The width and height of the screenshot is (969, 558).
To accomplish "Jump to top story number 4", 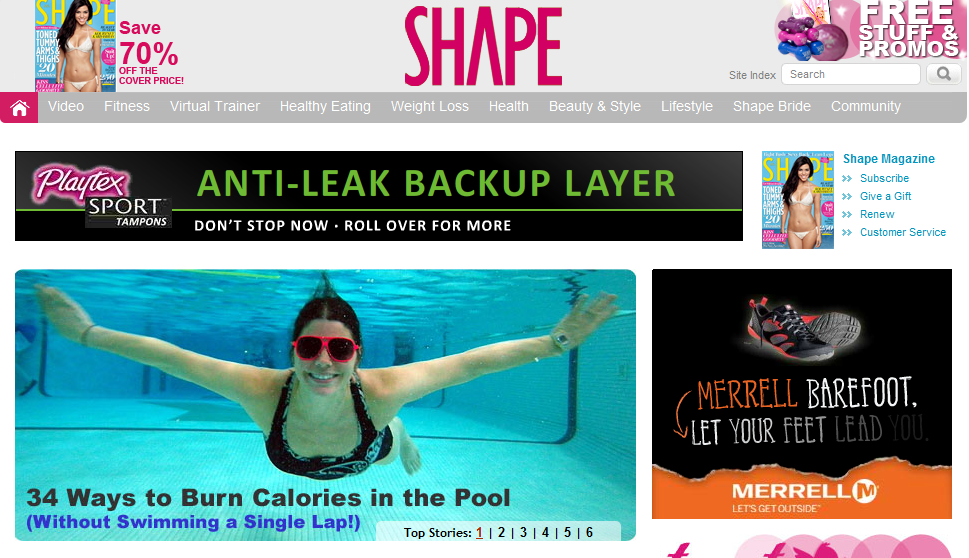I will [545, 533].
